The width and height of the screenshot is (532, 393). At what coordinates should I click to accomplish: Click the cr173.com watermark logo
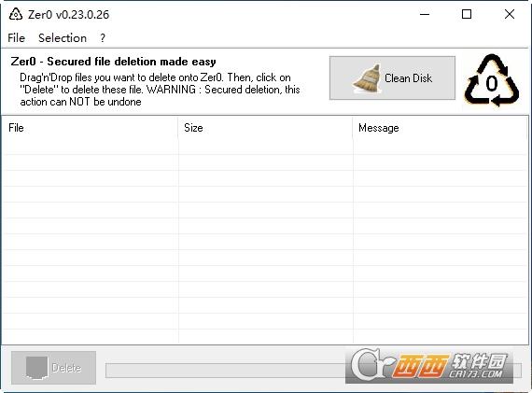tap(429, 366)
